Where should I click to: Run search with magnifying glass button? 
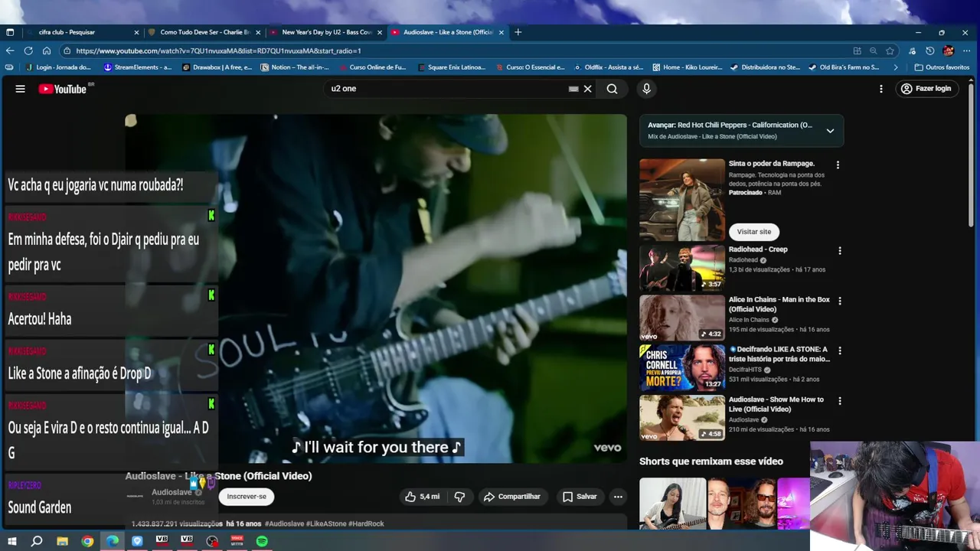(612, 89)
